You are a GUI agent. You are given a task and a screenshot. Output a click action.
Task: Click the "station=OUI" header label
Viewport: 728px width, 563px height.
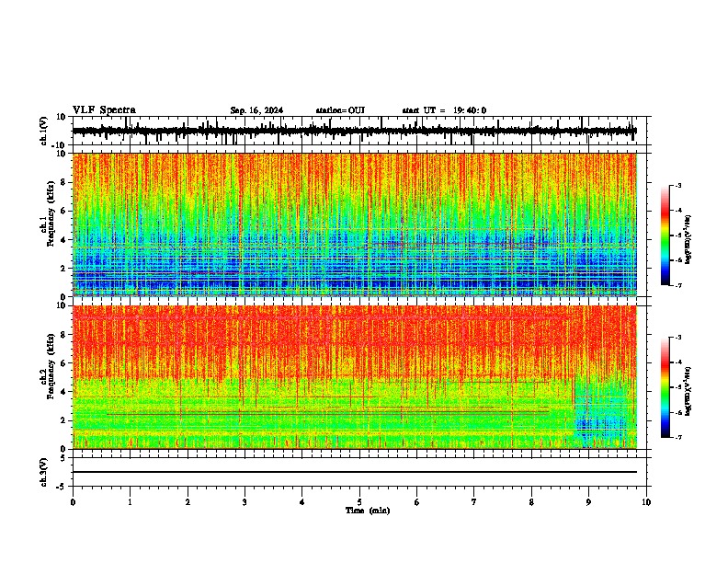340,110
